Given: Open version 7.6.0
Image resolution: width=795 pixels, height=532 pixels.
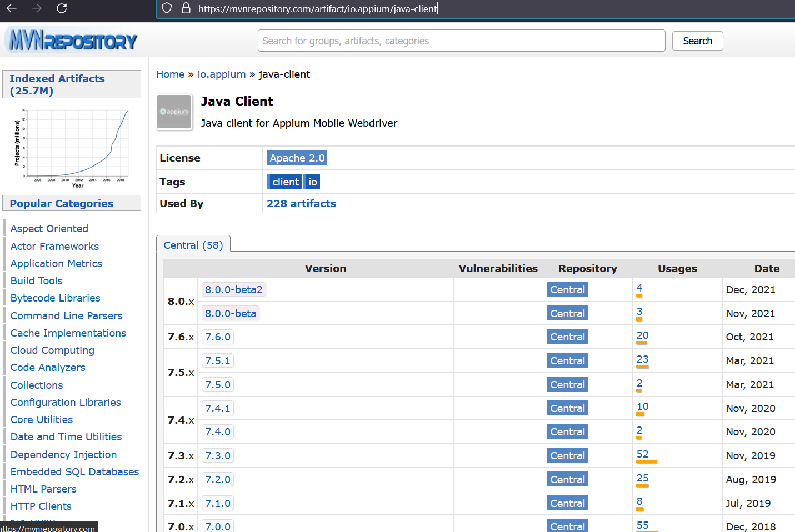Looking at the screenshot, I should point(218,337).
